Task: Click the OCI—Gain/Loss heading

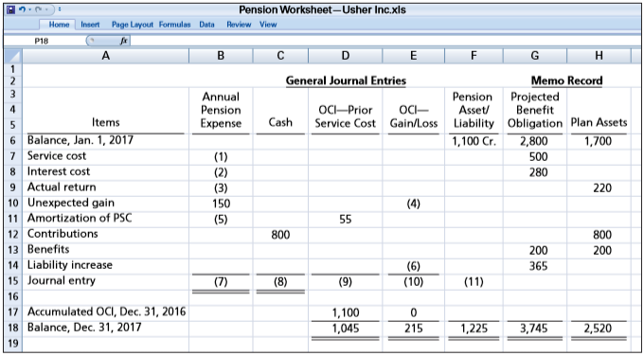Action: [x=413, y=116]
